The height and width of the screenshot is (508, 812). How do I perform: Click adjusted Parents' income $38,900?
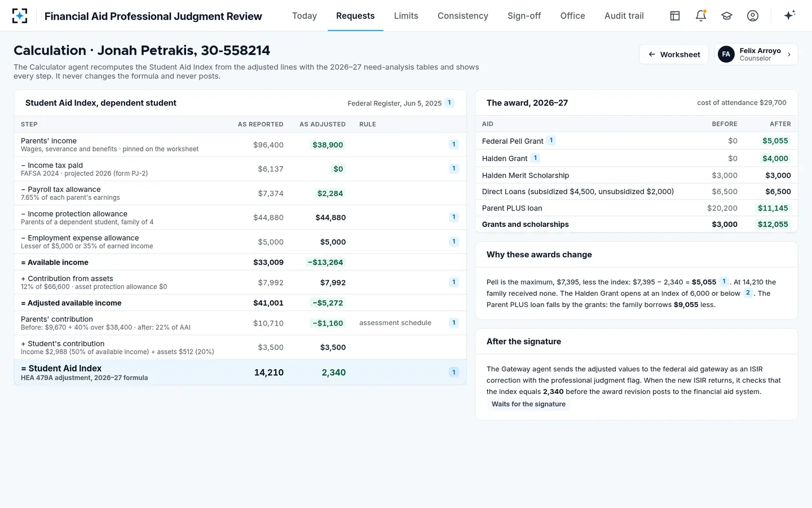click(x=328, y=145)
